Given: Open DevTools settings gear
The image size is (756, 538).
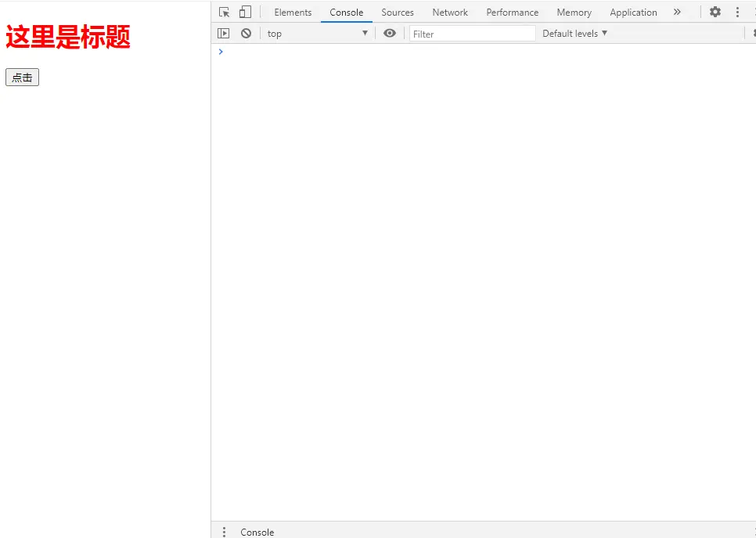Looking at the screenshot, I should [715, 13].
